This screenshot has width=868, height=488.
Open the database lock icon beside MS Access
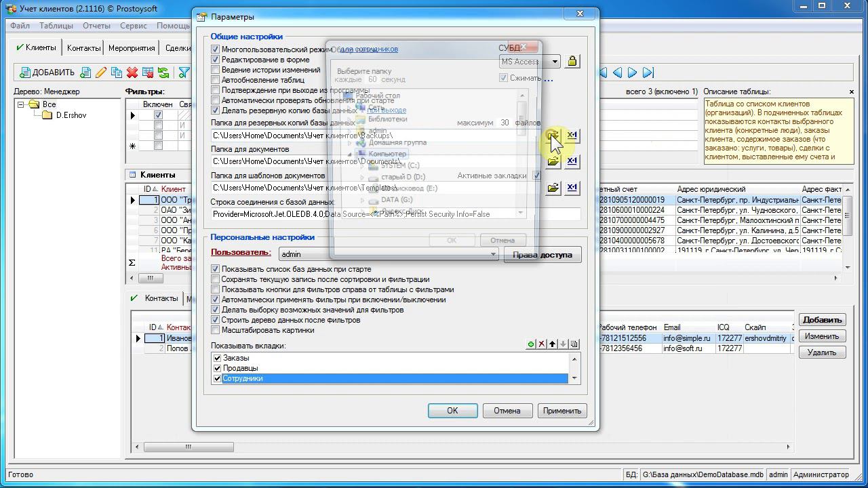tap(572, 62)
